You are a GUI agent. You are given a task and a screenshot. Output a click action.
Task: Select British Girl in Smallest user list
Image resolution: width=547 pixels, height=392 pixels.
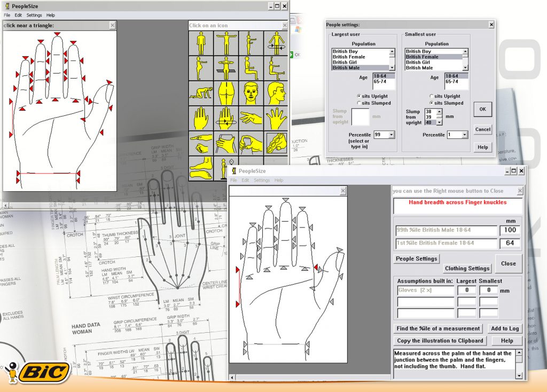[x=433, y=62]
